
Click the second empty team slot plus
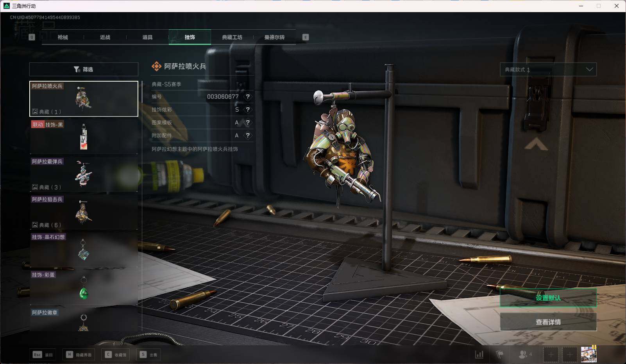point(570,355)
